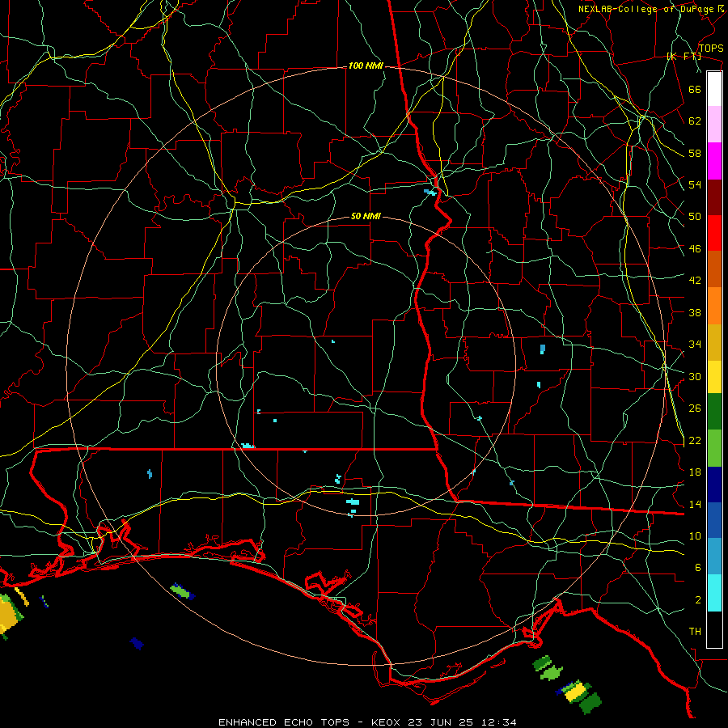
Task: Click the [K FT] units label
Action: [x=684, y=57]
